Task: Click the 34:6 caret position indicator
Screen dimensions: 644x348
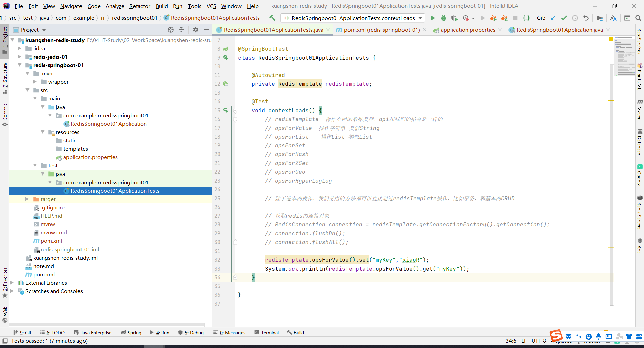Action: [511, 341]
